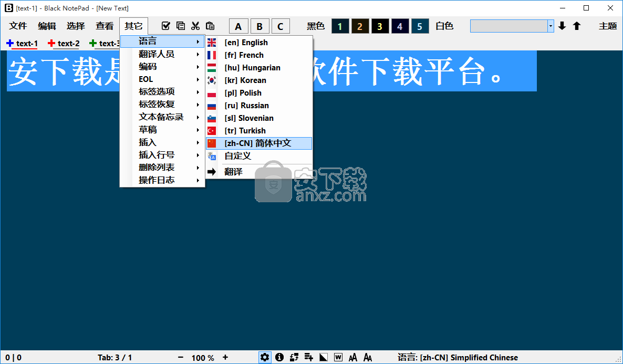Viewport: 623px width, 364px height.
Task: Open the 选择 menu
Action: [x=76, y=26]
